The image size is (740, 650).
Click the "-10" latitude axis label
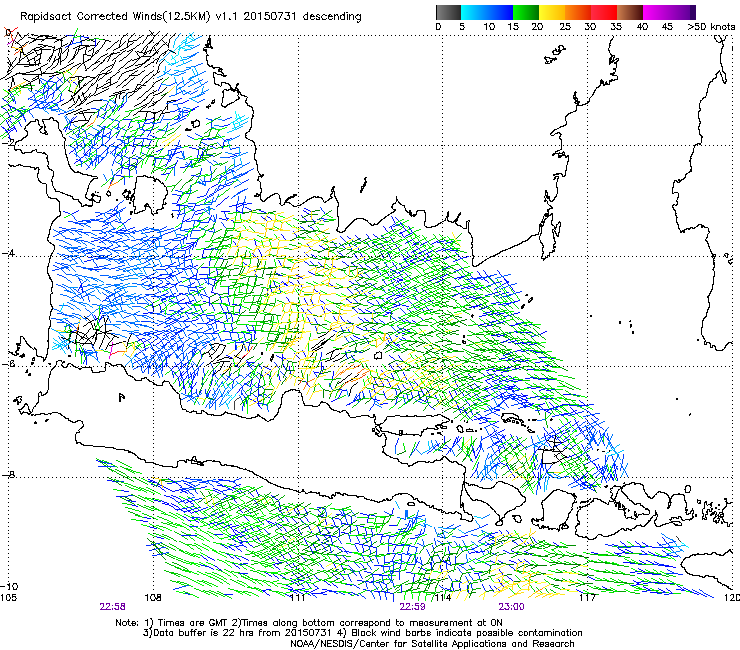pos(9,586)
